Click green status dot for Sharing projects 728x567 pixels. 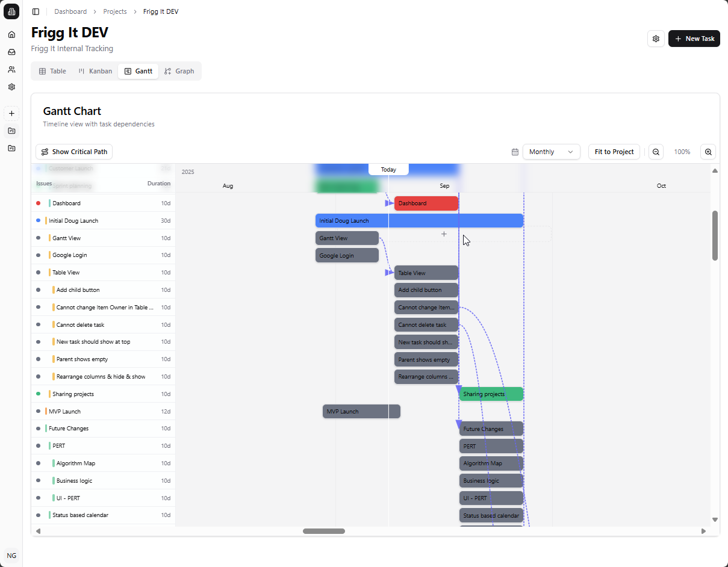click(39, 394)
